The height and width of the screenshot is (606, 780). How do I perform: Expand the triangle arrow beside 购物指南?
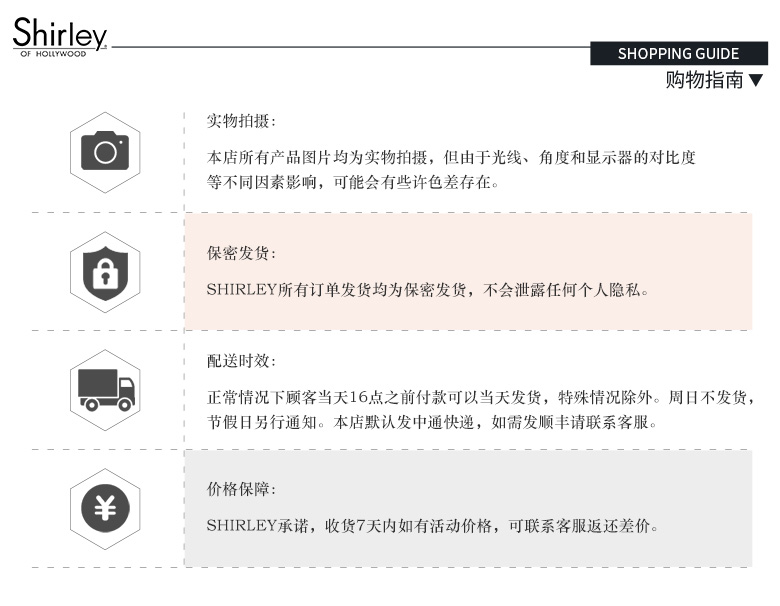(x=756, y=80)
